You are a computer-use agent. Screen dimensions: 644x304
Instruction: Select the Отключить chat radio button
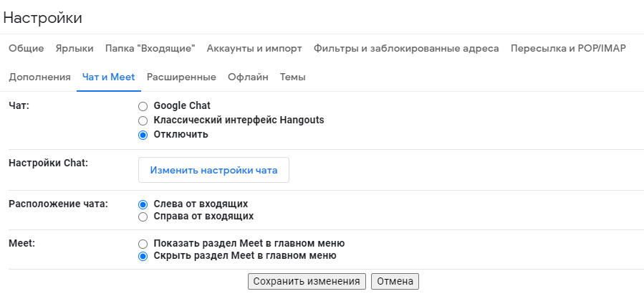tap(143, 135)
